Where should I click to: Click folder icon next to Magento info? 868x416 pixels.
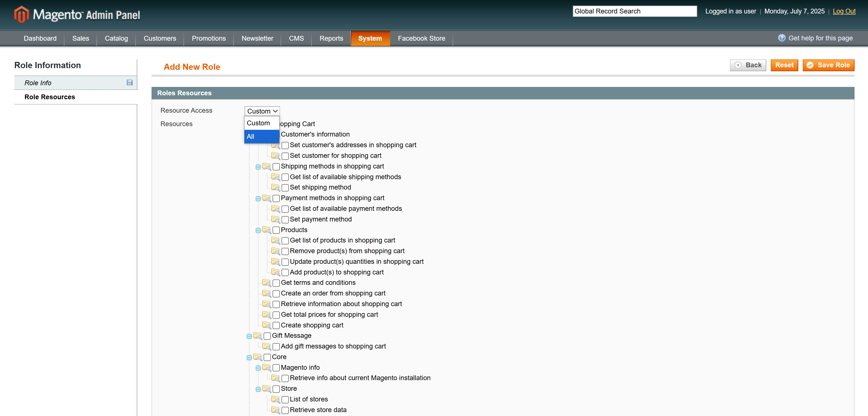tap(267, 368)
